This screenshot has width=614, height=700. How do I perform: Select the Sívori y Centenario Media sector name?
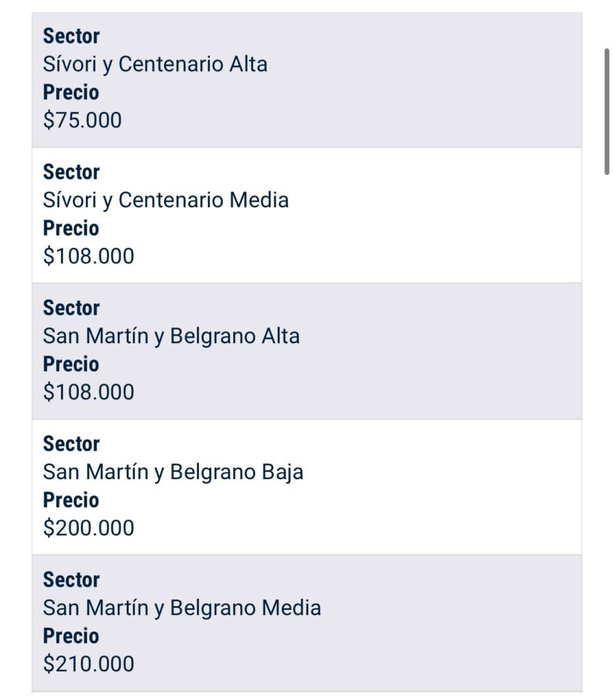pos(165,200)
